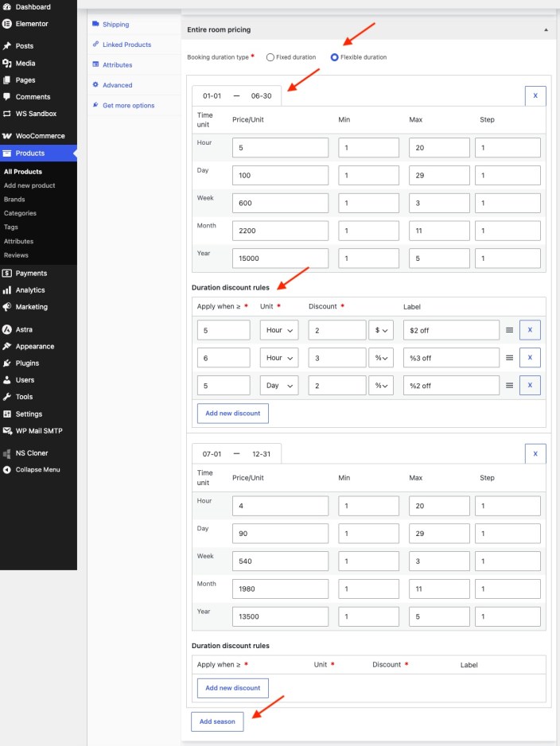This screenshot has height=746, width=560.
Task: Click the Attributes table icon
Action: 95,64
